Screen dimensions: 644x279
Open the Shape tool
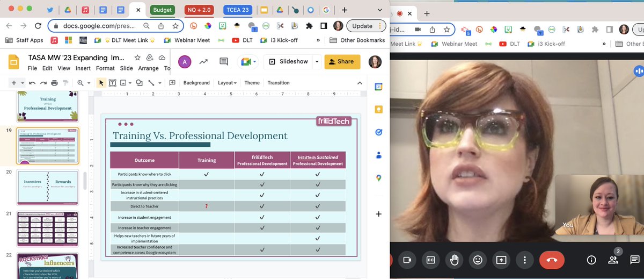tap(139, 83)
